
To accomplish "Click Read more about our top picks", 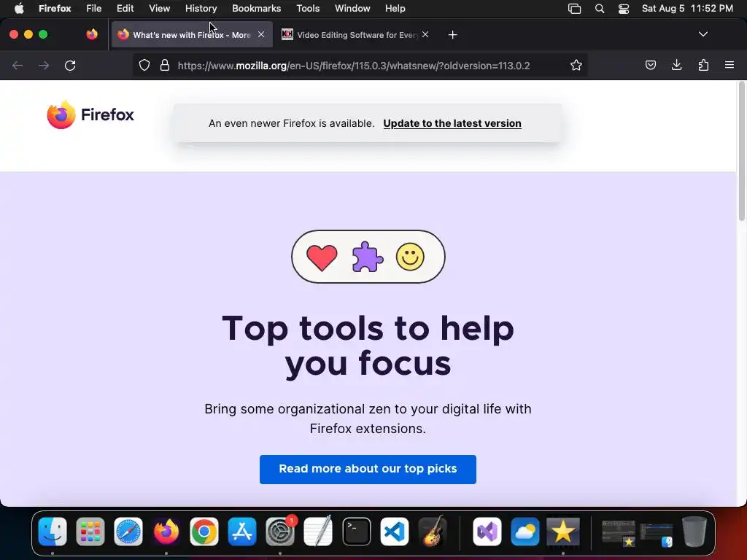I will point(368,469).
